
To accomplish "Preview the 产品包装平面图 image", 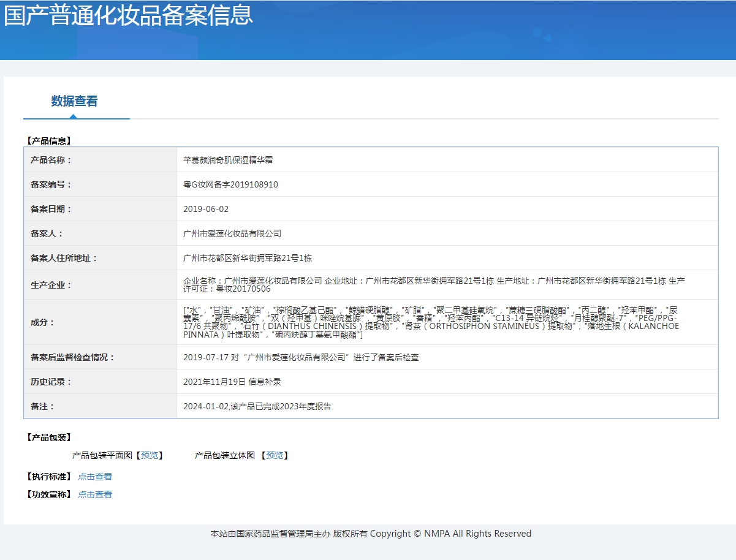I will [149, 455].
